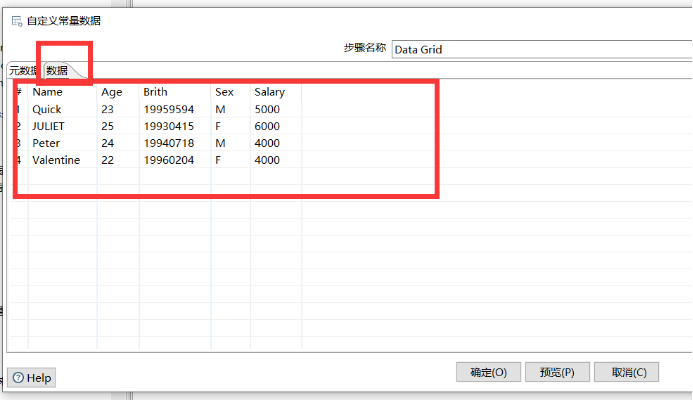Select the Valentine name cell
Viewport: 693px width, 401px height.
point(62,160)
